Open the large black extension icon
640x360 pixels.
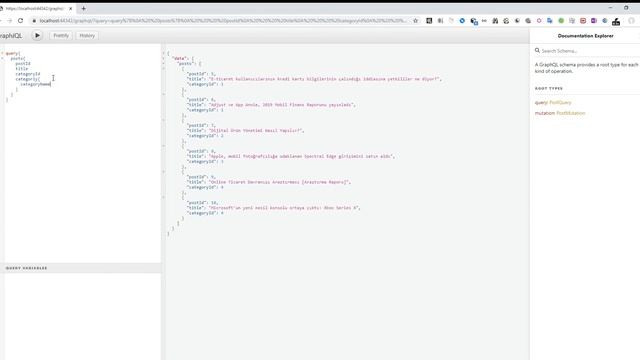(x=616, y=21)
